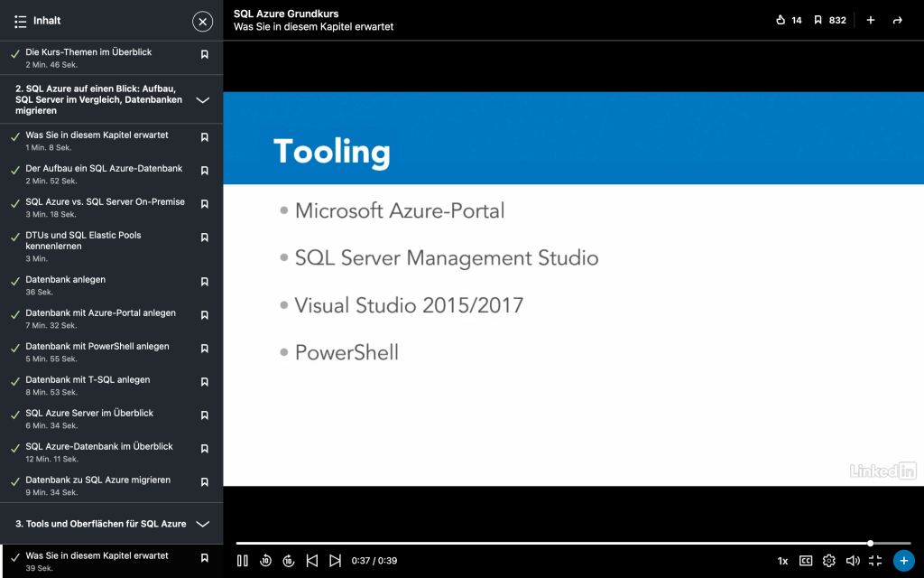Image resolution: width=924 pixels, height=578 pixels.
Task: Pause the video playback
Action: tap(242, 561)
